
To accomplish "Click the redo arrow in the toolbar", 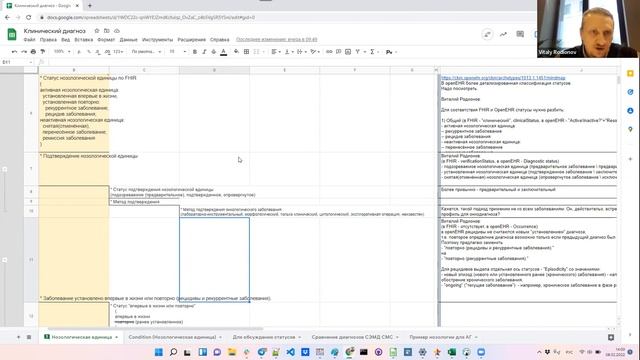I will pos(24,52).
